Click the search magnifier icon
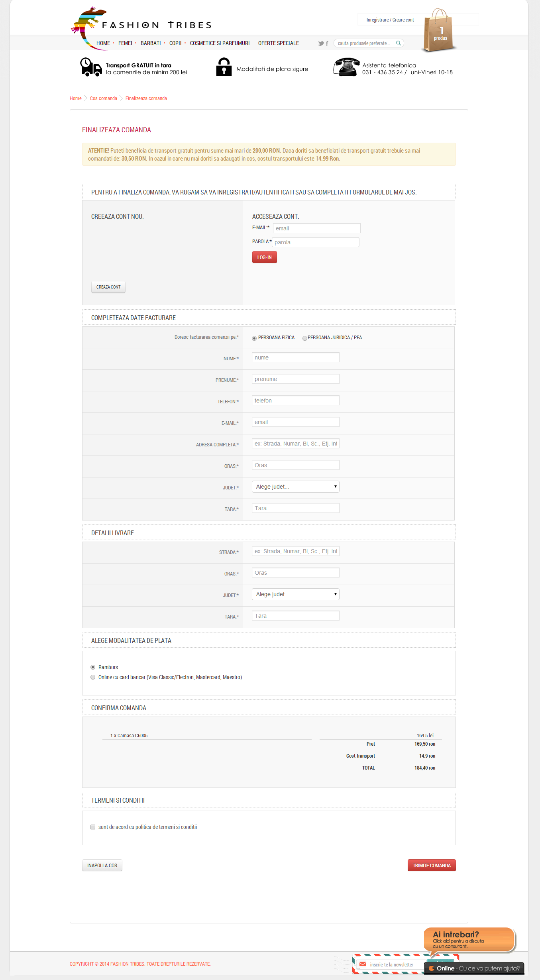 [398, 43]
